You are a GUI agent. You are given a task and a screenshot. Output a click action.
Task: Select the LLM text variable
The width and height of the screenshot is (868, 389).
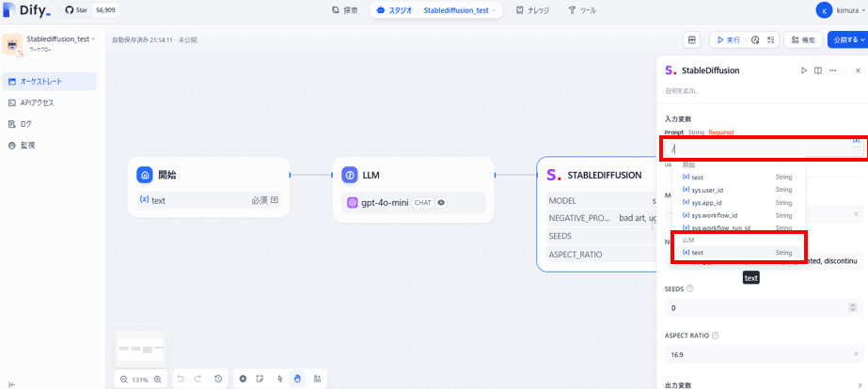pyautogui.click(x=738, y=253)
